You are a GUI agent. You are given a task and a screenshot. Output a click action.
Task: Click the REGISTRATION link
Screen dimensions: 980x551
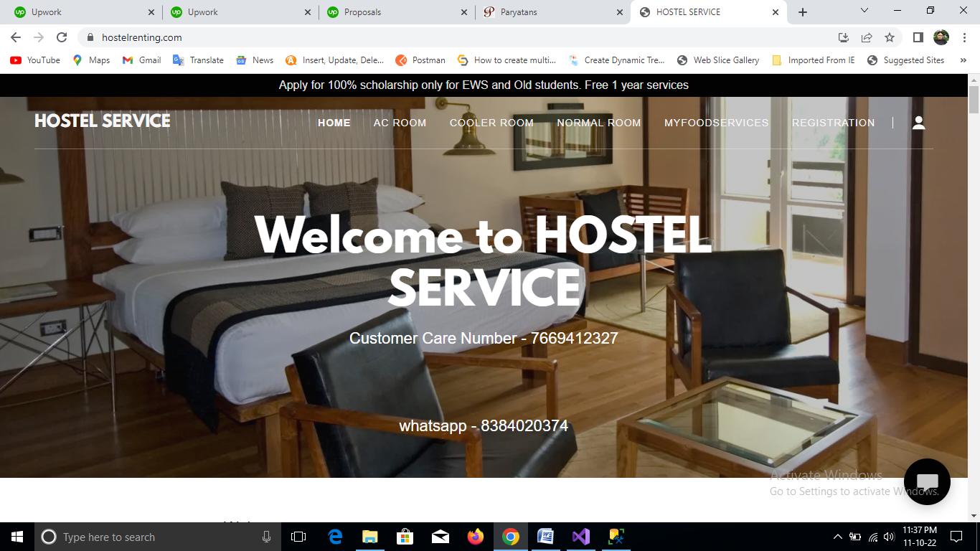click(833, 123)
